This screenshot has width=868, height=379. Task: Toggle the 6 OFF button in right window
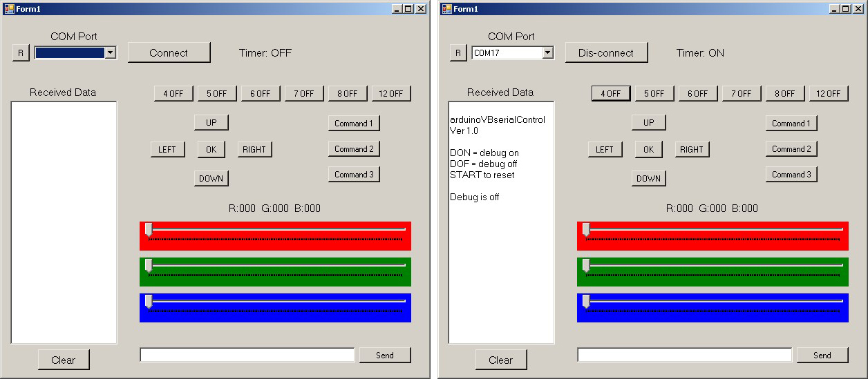pyautogui.click(x=698, y=93)
